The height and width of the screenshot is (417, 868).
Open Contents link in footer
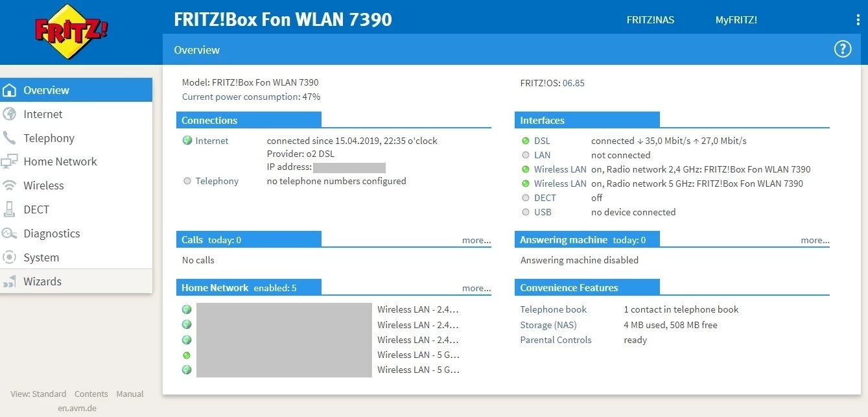[91, 394]
